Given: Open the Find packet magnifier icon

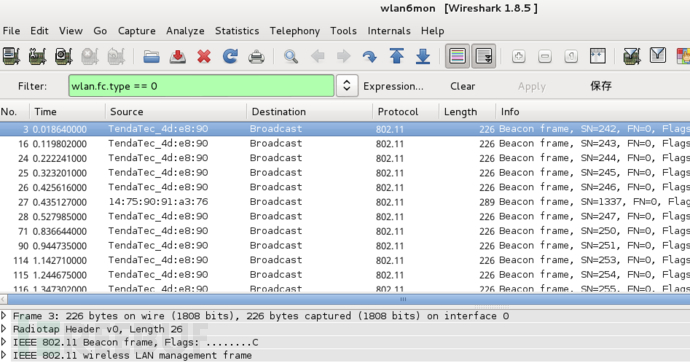Looking at the screenshot, I should click(x=291, y=56).
